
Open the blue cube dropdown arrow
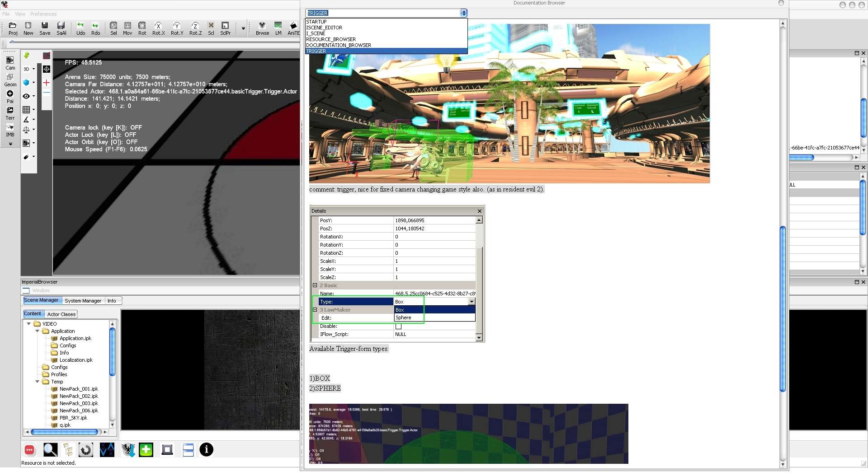(33, 83)
